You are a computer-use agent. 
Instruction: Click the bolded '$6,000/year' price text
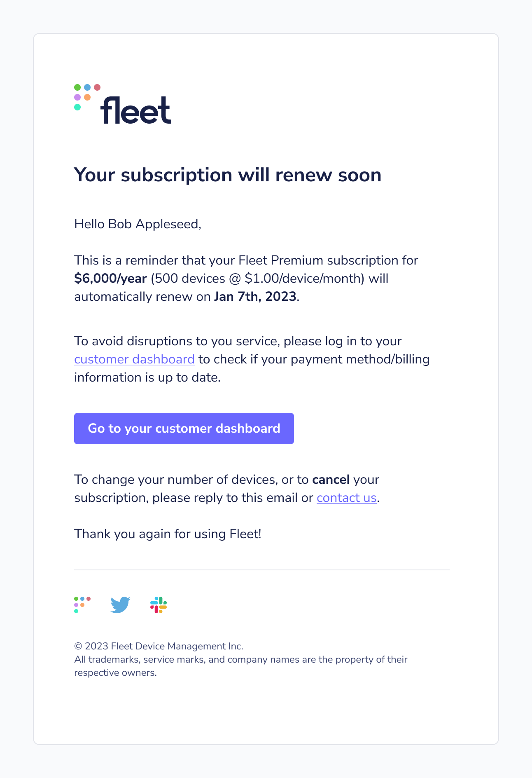coord(110,279)
